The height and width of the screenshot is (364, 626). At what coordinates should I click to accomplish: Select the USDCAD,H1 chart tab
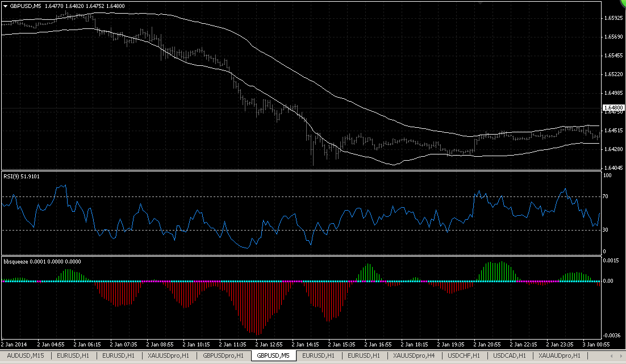pyautogui.click(x=510, y=355)
